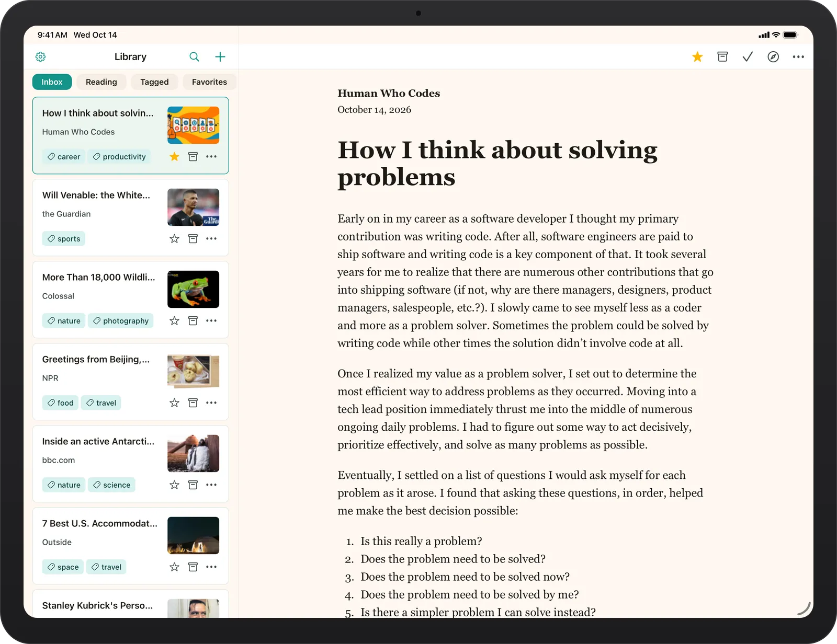This screenshot has width=837, height=644.
Task: Mark the open article as read with checkmark
Action: (748, 56)
